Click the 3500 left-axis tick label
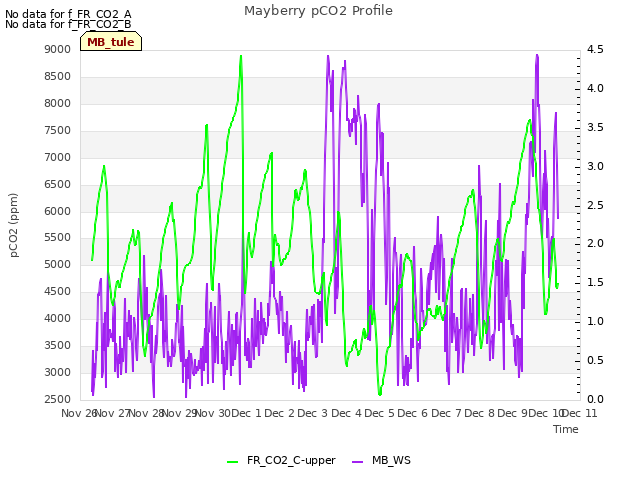640x480 pixels. (58, 345)
